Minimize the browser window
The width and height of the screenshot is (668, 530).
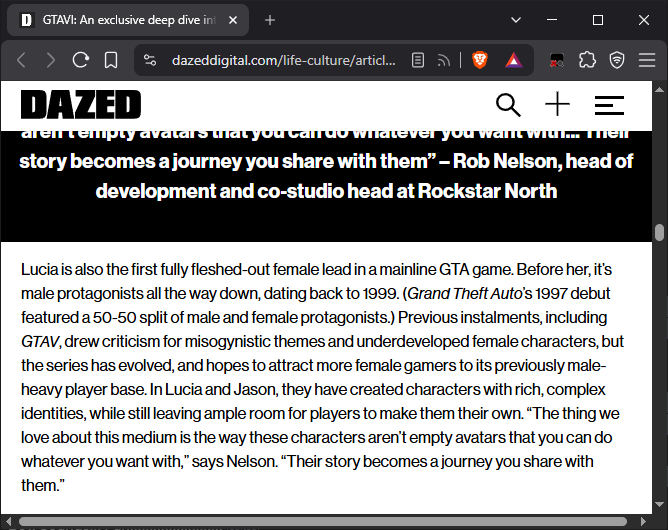(552, 20)
